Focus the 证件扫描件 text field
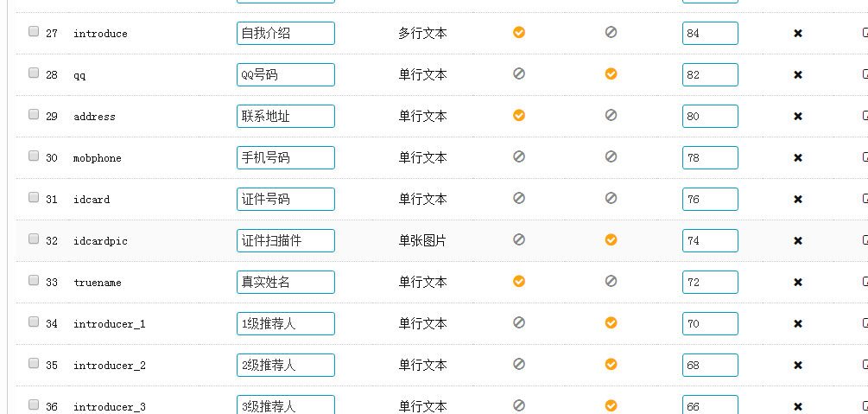 [x=285, y=241]
